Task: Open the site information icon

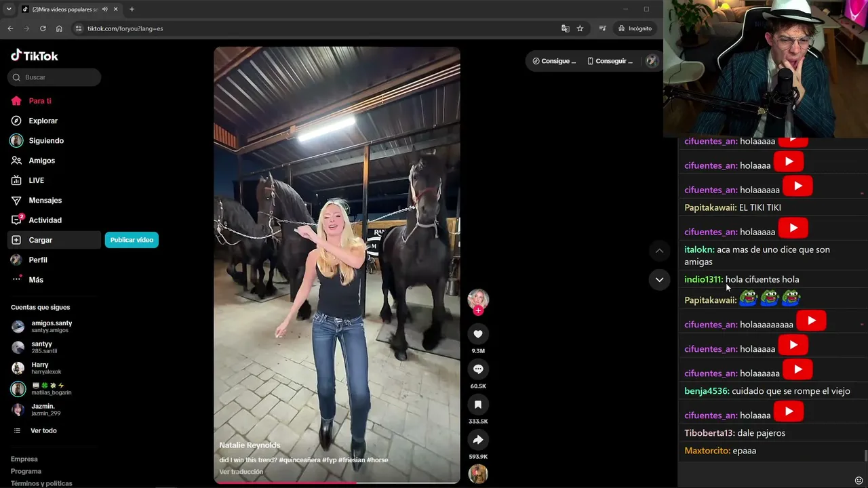Action: pos(78,28)
